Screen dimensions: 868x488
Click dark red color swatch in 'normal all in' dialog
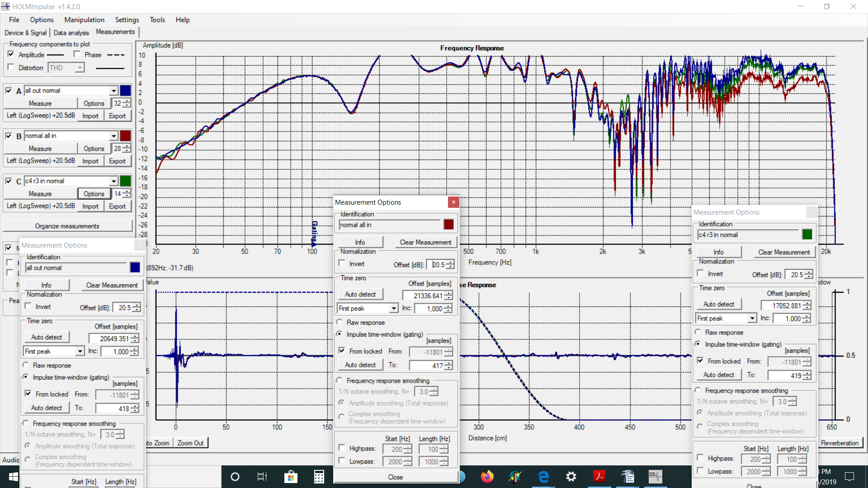pos(448,225)
